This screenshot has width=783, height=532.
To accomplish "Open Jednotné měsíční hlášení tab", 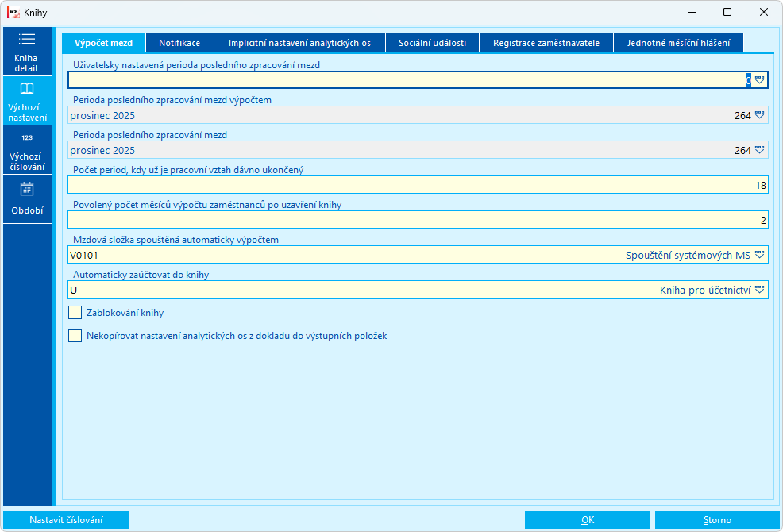I will point(679,43).
